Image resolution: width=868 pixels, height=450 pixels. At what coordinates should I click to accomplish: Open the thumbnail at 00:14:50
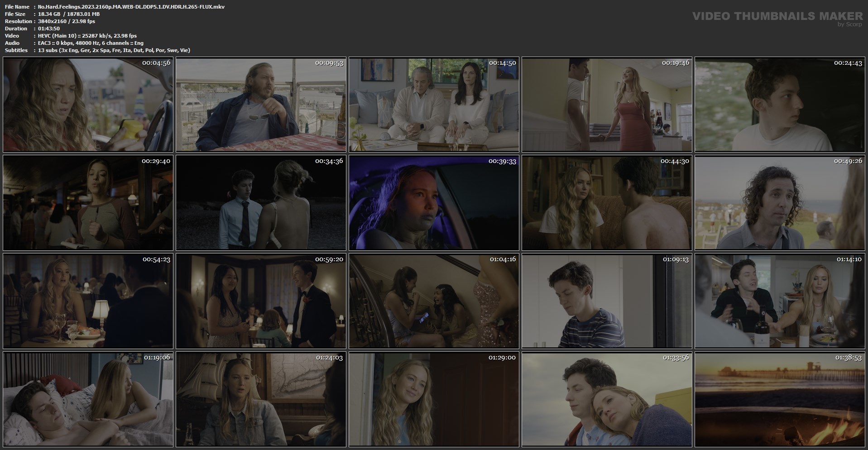tap(434, 105)
